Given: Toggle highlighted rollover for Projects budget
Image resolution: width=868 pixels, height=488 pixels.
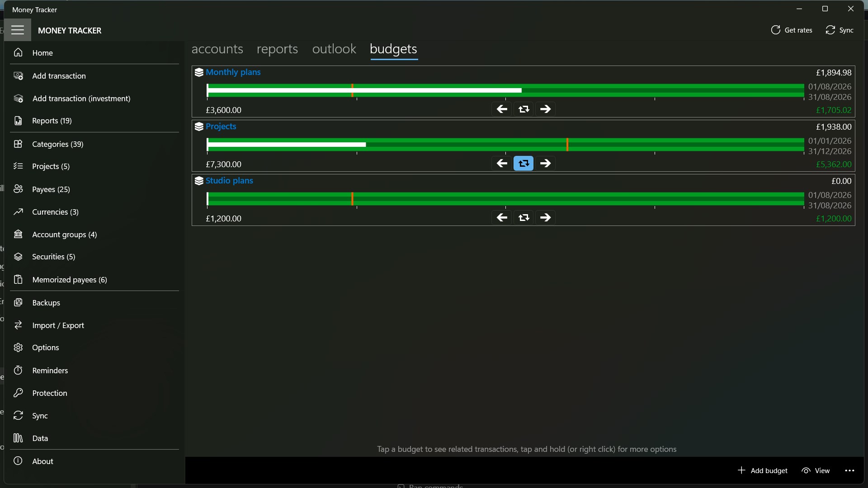Looking at the screenshot, I should (524, 164).
